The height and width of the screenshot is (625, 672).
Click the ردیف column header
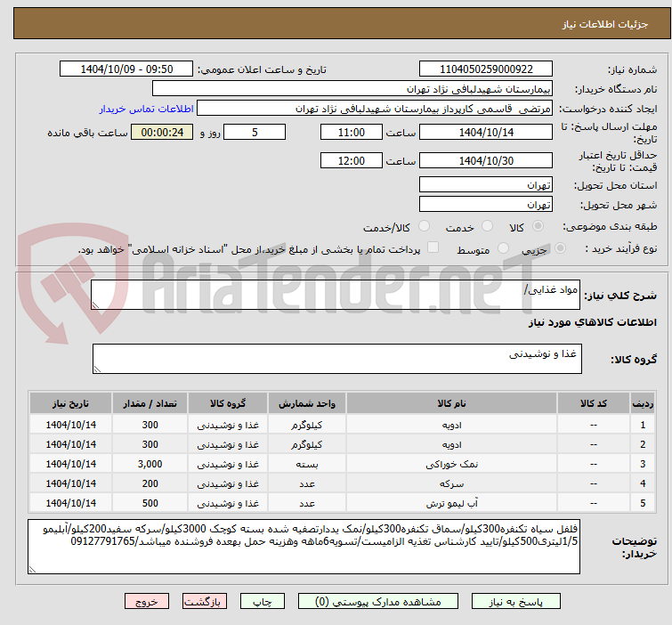click(x=643, y=403)
